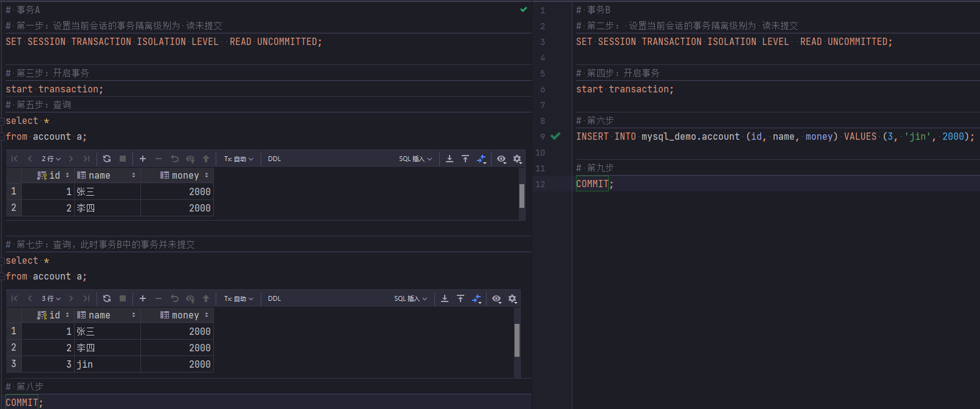Reload the first query result grid

pyautogui.click(x=107, y=159)
